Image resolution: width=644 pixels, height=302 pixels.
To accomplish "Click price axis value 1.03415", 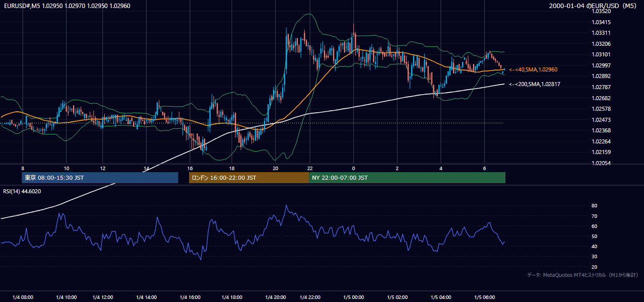I will pyautogui.click(x=602, y=22).
